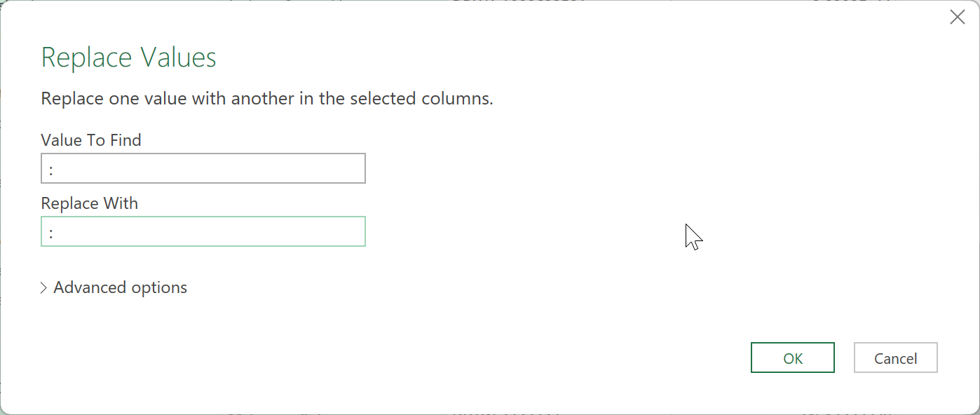Screen dimensions: 980x415
Task: Focus the Replace With text box
Action: click(203, 231)
